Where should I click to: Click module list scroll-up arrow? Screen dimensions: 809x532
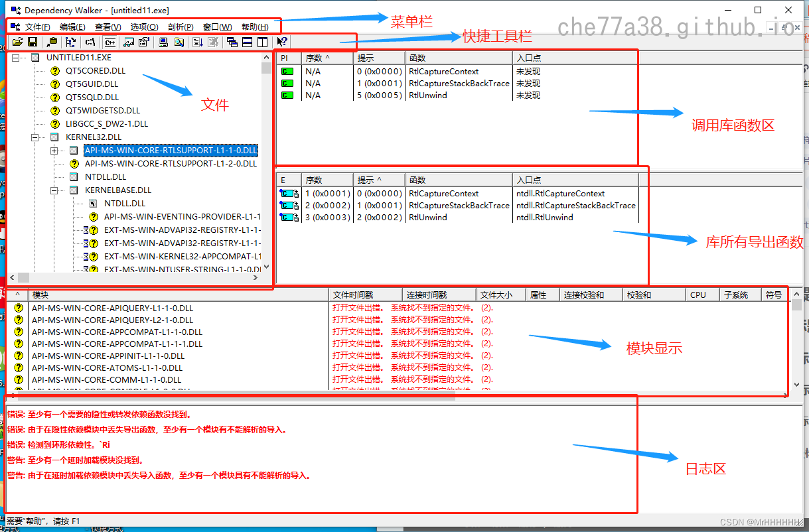click(796, 295)
